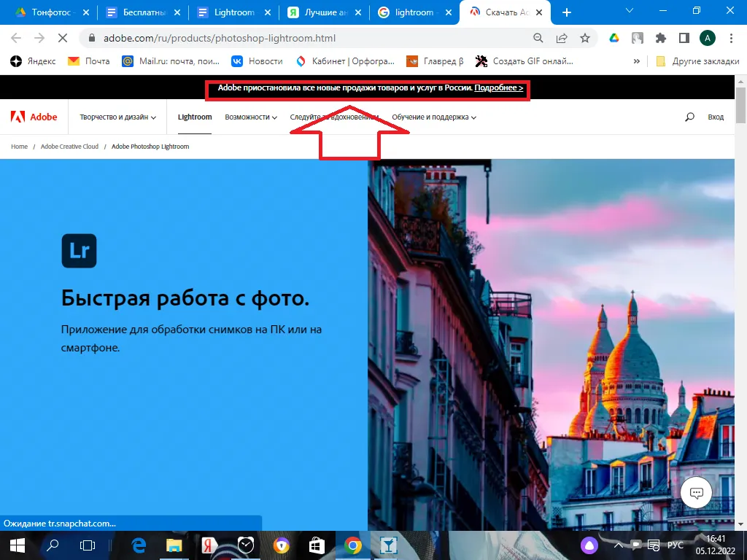The height and width of the screenshot is (560, 747).
Task: Open a new tab with the plus button
Action: [566, 12]
